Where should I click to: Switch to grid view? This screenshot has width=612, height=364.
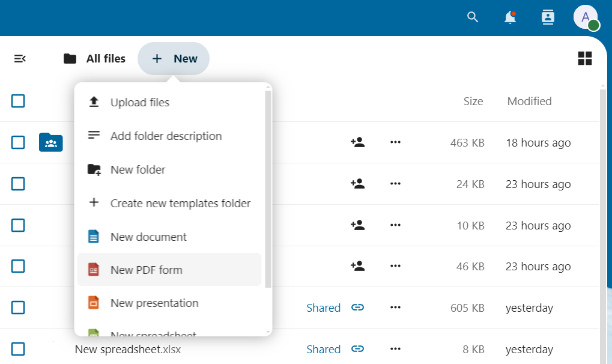[584, 58]
